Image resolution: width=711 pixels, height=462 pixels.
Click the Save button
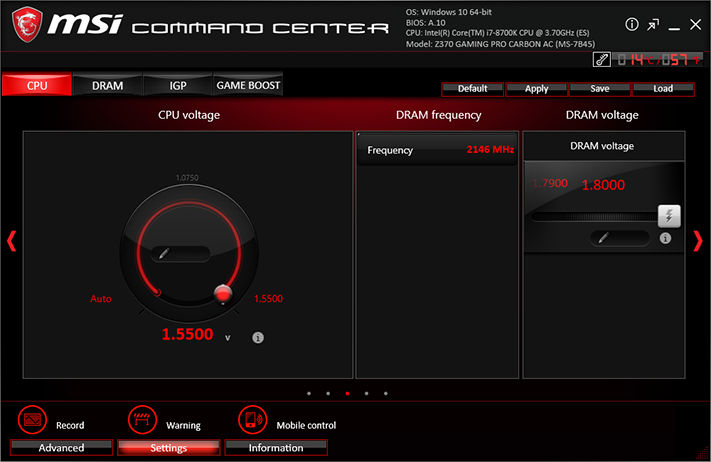click(600, 89)
